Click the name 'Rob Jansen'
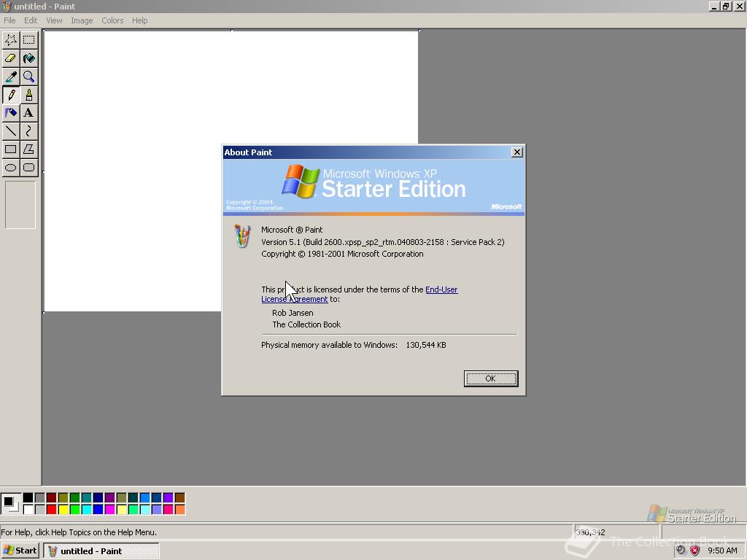747x560 pixels. click(293, 313)
